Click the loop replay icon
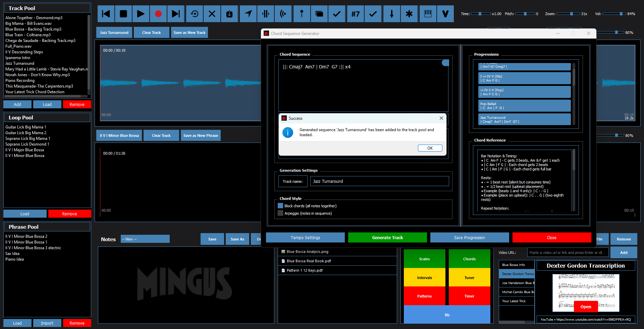This screenshot has height=329, width=644. click(195, 14)
